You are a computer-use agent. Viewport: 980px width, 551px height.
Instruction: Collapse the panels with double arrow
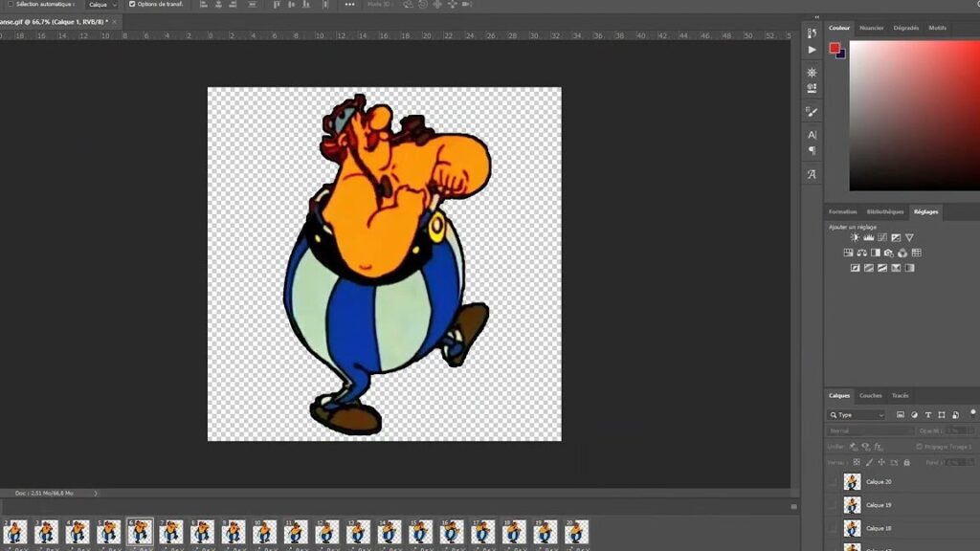click(x=817, y=17)
